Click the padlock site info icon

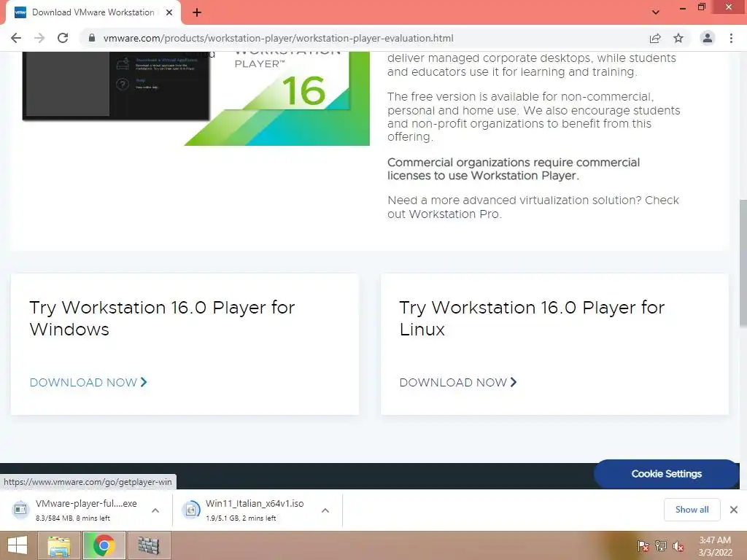[x=92, y=38]
